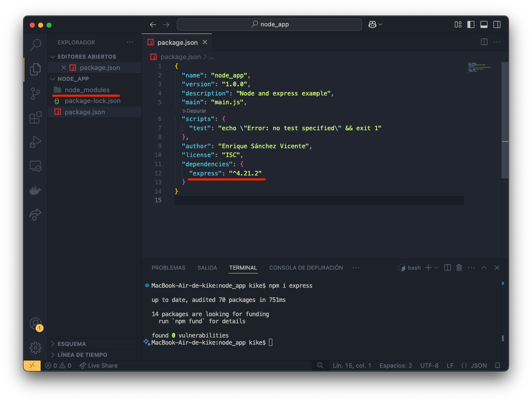Go back with the navigation arrow
The width and height of the screenshot is (532, 402).
pyautogui.click(x=153, y=25)
